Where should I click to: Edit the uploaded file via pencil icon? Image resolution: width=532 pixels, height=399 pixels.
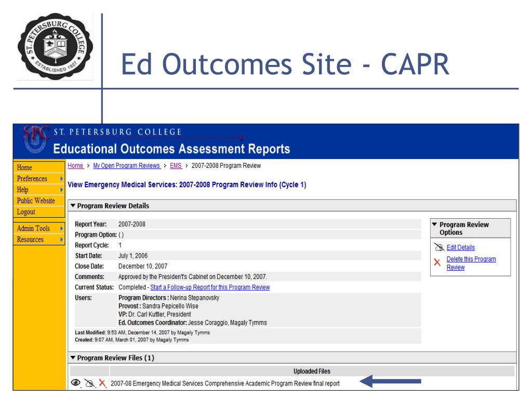89,383
